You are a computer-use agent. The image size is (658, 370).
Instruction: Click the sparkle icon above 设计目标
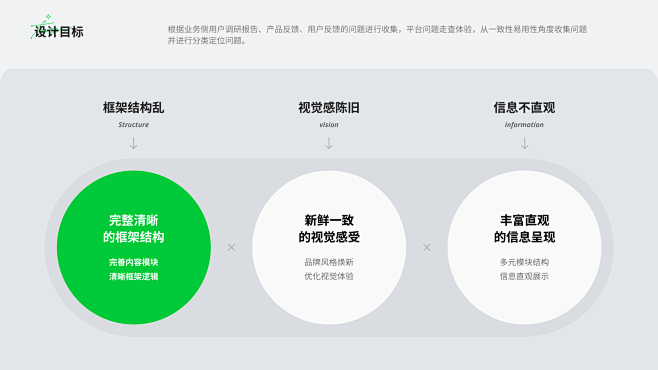pyautogui.click(x=48, y=17)
